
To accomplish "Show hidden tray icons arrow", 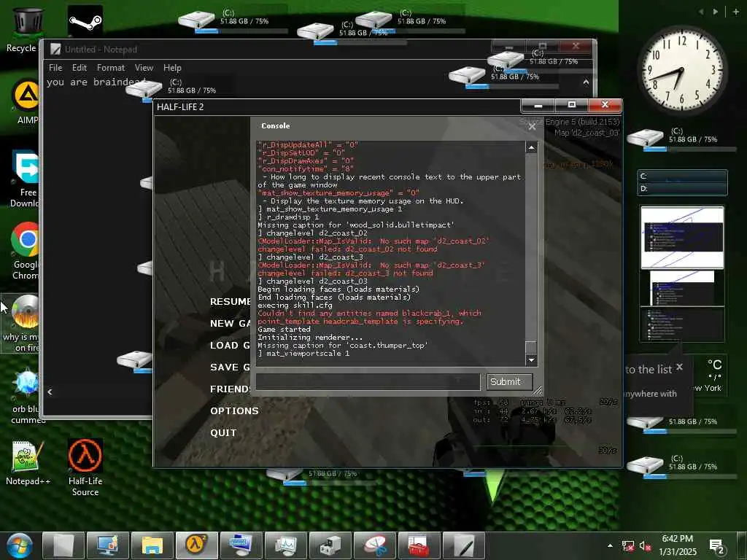I will click(610, 545).
